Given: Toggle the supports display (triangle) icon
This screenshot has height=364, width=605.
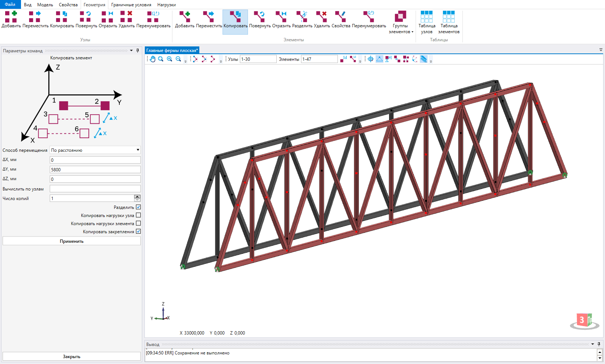Looking at the screenshot, I should pyautogui.click(x=380, y=59).
